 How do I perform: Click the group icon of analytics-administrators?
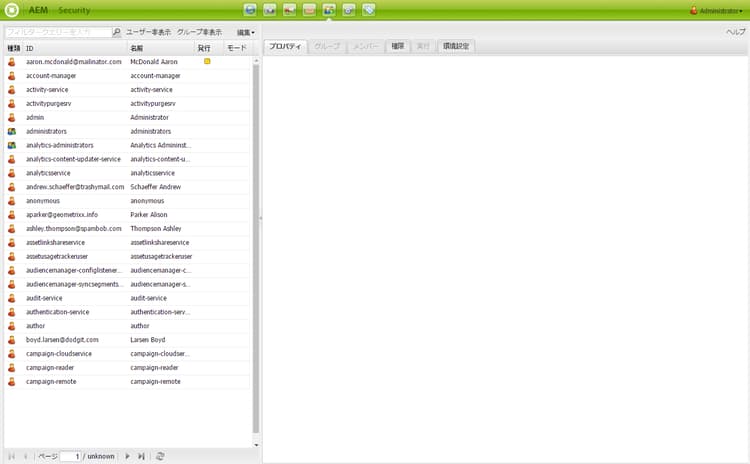click(x=11, y=145)
